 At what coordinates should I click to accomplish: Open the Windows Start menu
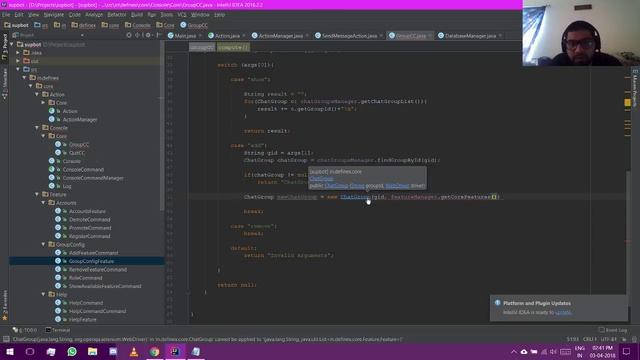(9, 351)
